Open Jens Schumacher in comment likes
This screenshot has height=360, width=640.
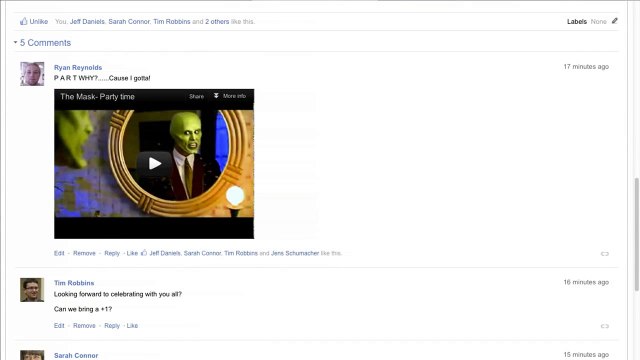point(295,253)
